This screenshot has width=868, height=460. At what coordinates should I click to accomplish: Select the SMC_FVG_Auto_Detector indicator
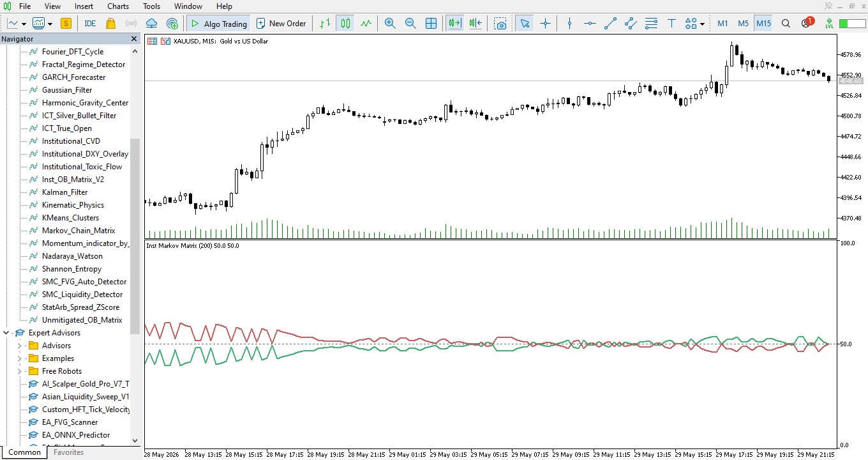click(x=84, y=282)
